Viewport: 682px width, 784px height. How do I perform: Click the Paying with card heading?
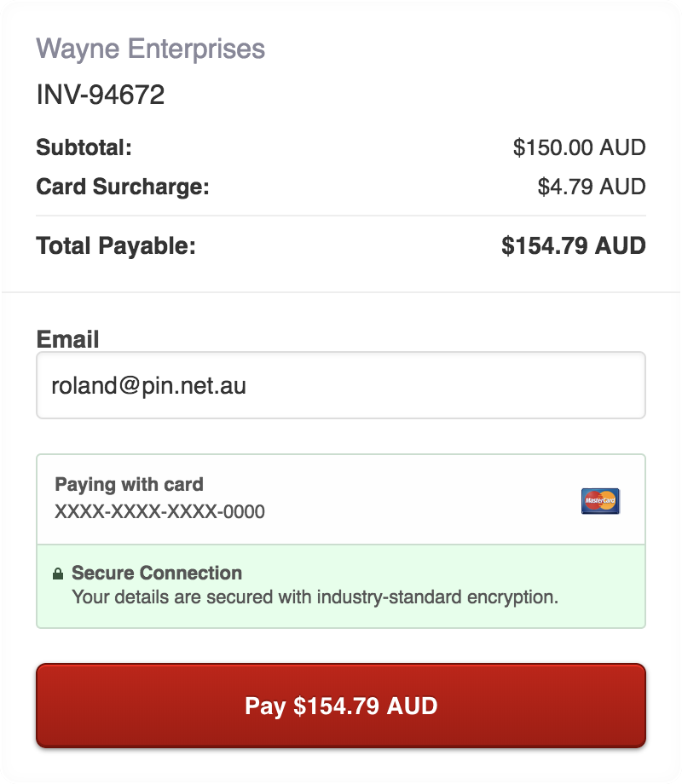(129, 484)
